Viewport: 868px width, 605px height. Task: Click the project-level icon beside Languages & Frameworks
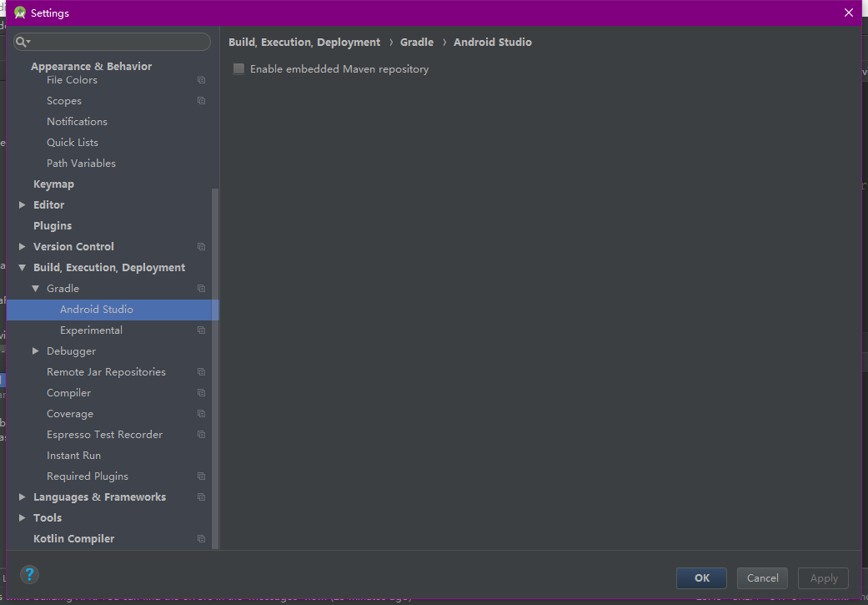pyautogui.click(x=202, y=497)
